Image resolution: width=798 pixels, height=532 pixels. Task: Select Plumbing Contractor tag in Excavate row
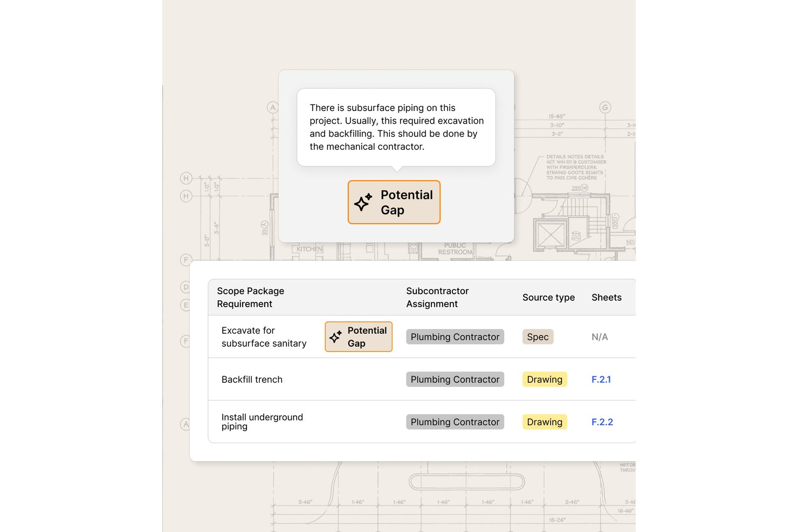pos(455,337)
